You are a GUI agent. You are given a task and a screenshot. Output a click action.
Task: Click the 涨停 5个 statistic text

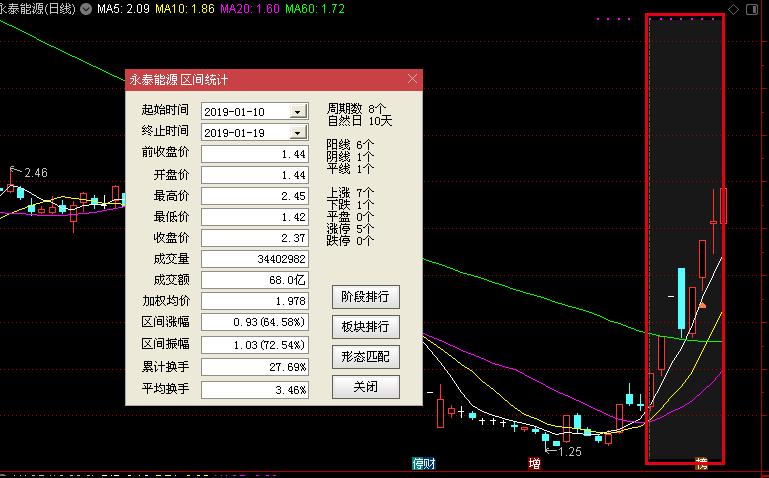coord(350,229)
